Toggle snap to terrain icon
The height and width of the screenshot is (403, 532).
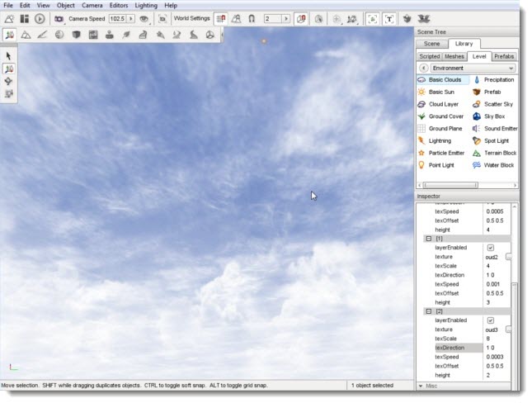(x=236, y=19)
